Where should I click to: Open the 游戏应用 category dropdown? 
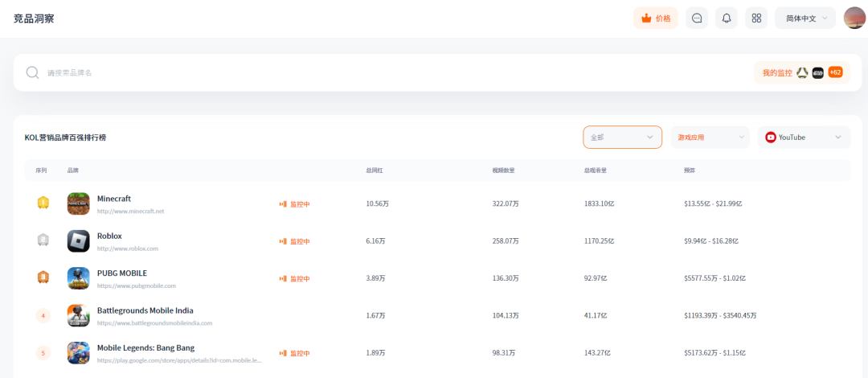coord(710,137)
